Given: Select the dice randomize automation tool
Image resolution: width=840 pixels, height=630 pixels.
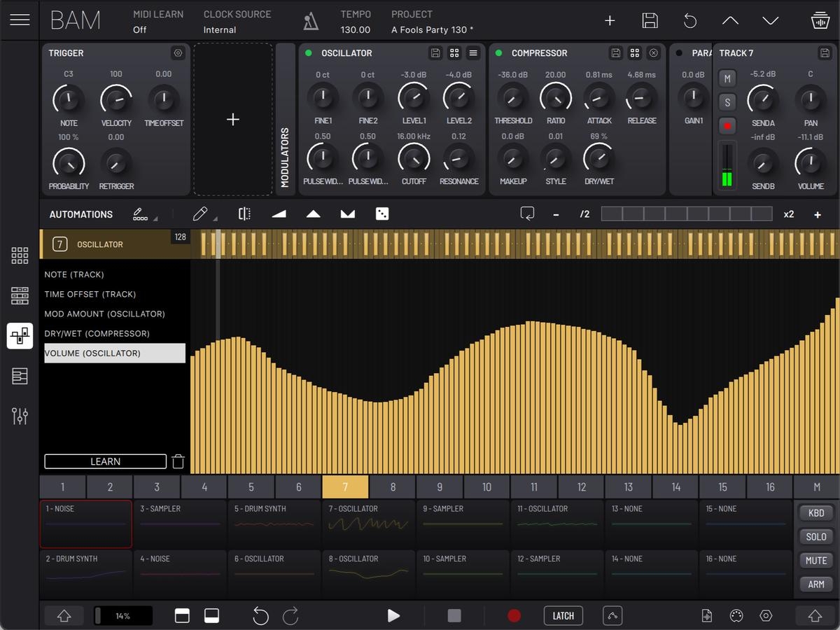Looking at the screenshot, I should [381, 214].
